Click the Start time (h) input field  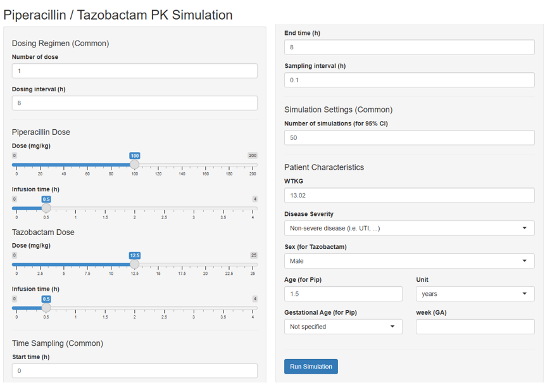[134, 370]
